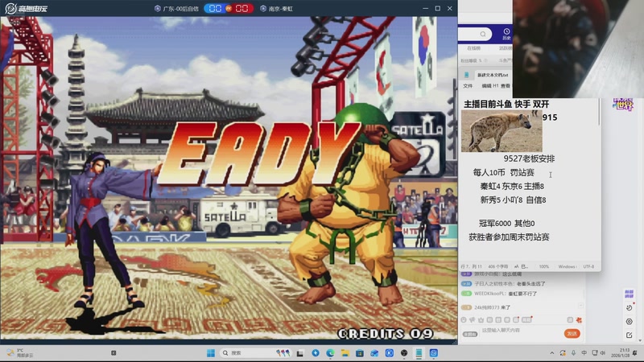Viewport: 644px width, 362px height.
Task: Click the notification bell icon in system tray
Action: click(x=635, y=353)
